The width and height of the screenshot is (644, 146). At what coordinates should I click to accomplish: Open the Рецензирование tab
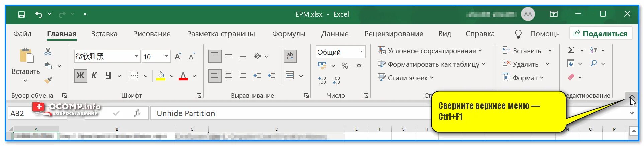click(x=393, y=34)
